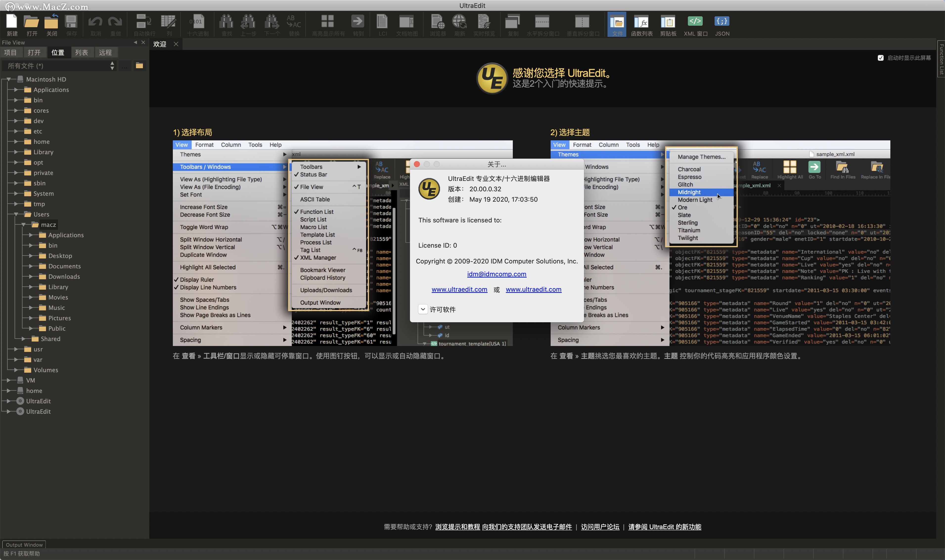Click the Live preview (实时预览) icon
Viewport: 945px width, 560px height.
(x=484, y=22)
